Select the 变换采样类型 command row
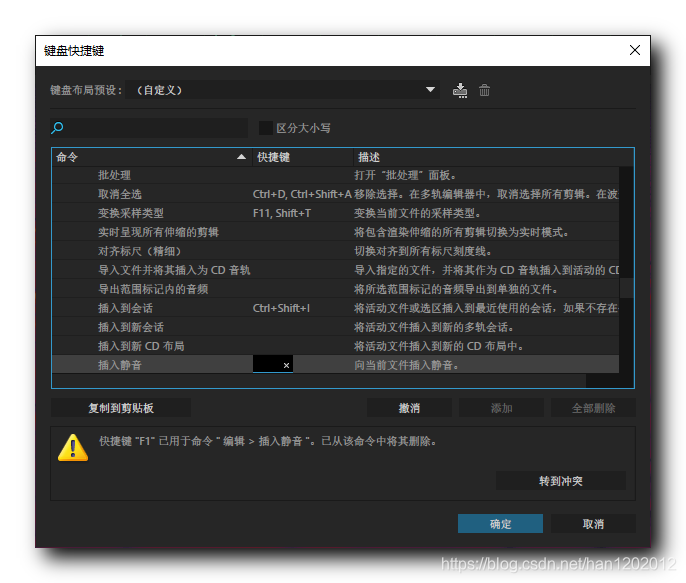The height and width of the screenshot is (583, 686). coord(335,213)
